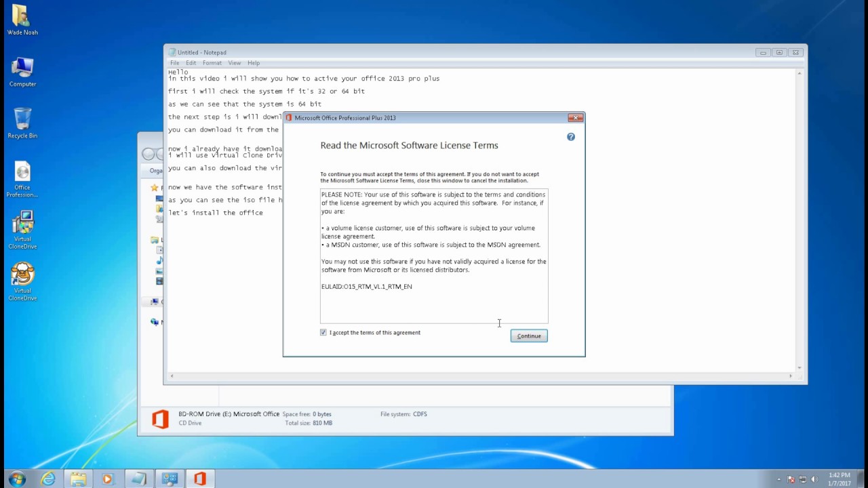The image size is (868, 488).
Task: Click Notepad's vertical scrollbar up arrow
Action: tap(800, 73)
